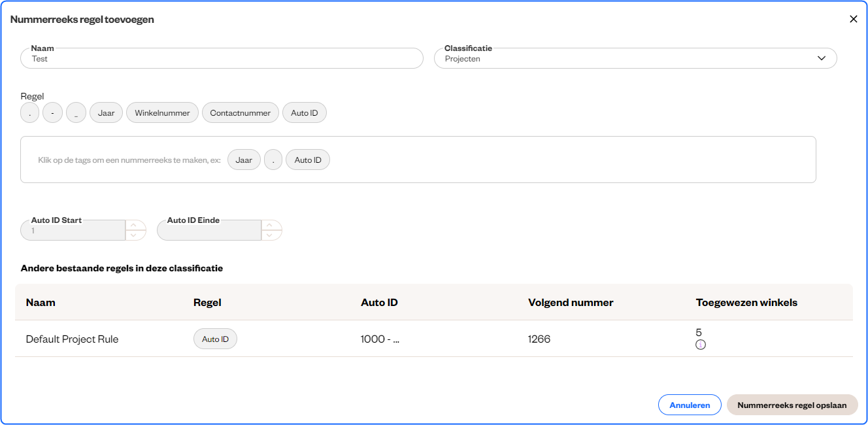868x425 pixels.
Task: Add the underscore separator tag under Regel
Action: click(76, 113)
